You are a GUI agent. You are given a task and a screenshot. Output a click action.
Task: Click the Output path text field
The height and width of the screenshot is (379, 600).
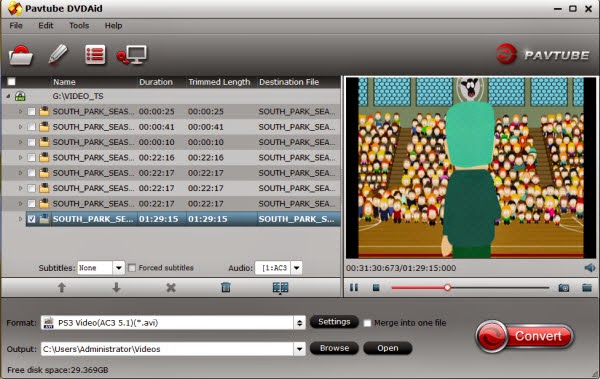pyautogui.click(x=168, y=349)
